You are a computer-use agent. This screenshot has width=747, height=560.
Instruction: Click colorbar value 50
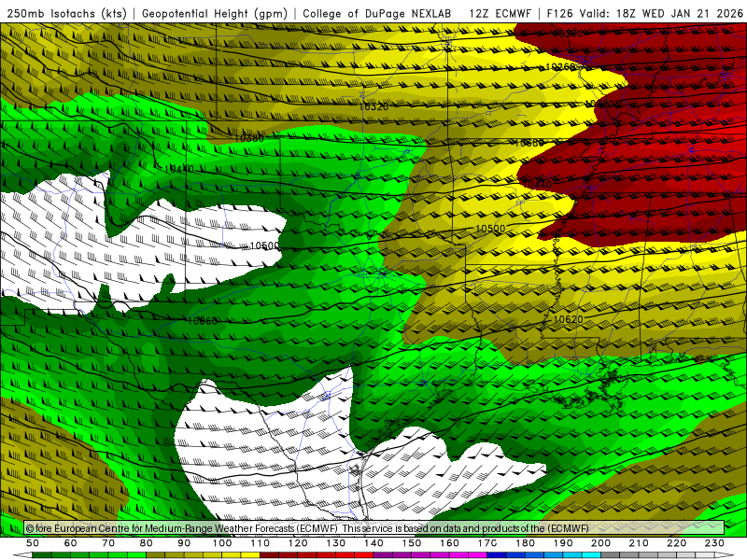33,543
